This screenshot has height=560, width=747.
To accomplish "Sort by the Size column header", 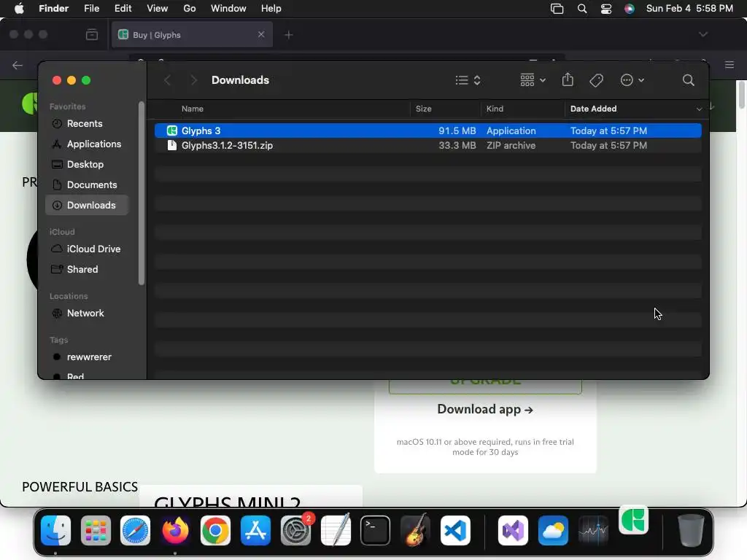I will [424, 109].
